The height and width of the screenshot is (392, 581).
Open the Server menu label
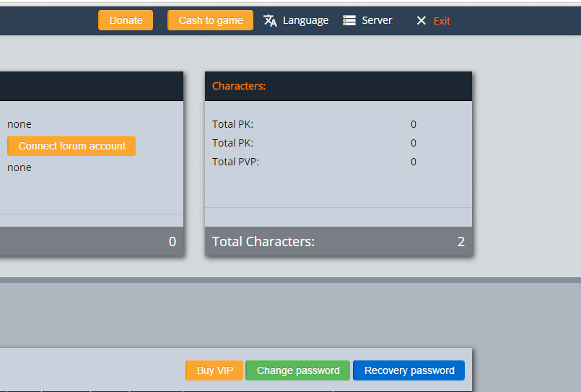point(377,20)
